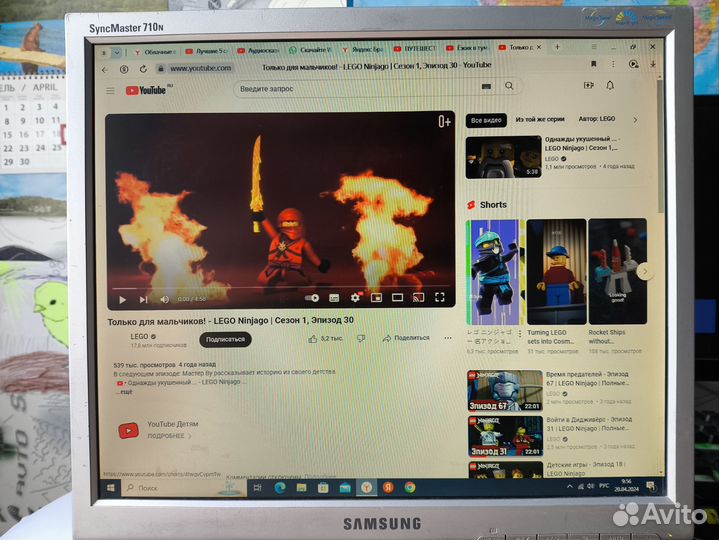Bookmark the page with the bookmark icon
Image resolution: width=719 pixels, height=540 pixels.
tap(594, 64)
